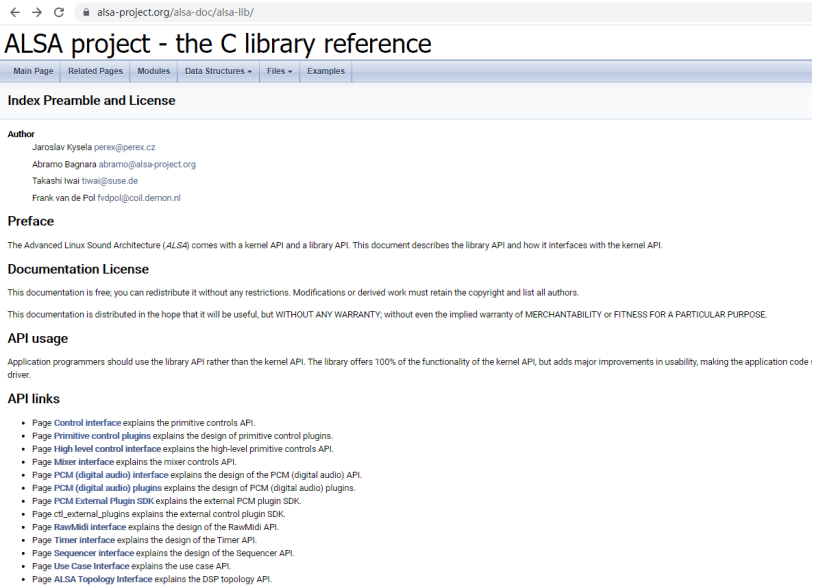
Task: Open the Control interface page link
Action: (x=87, y=423)
